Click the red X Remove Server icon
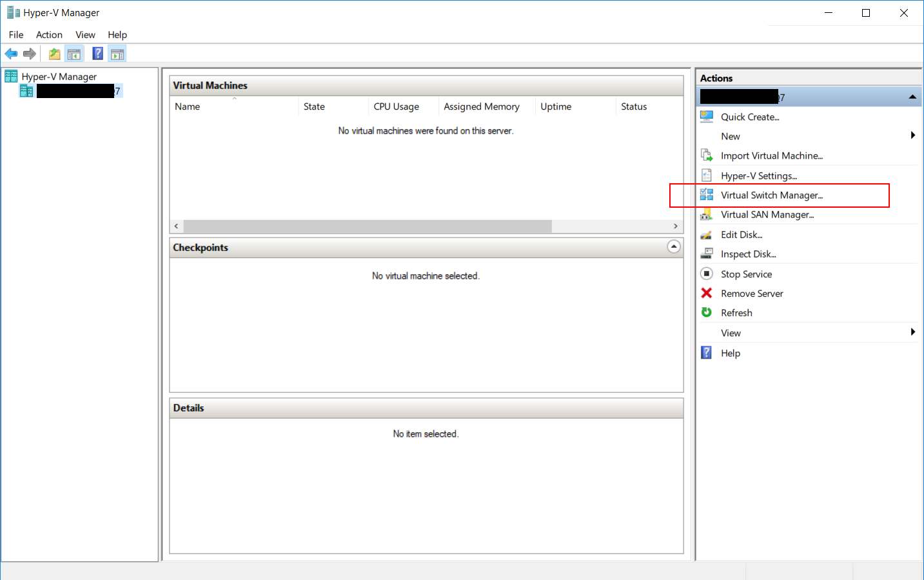The height and width of the screenshot is (580, 924). [707, 293]
